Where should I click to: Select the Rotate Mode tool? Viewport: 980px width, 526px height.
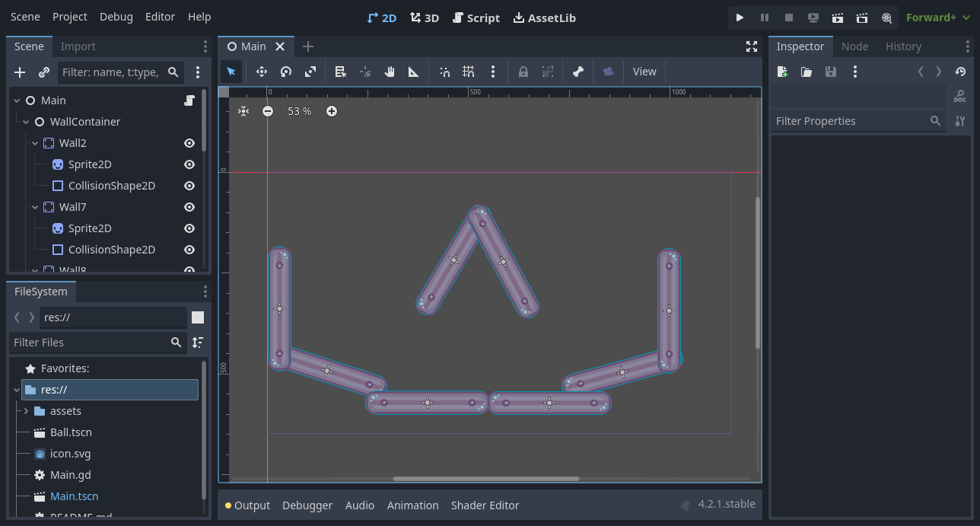(286, 72)
